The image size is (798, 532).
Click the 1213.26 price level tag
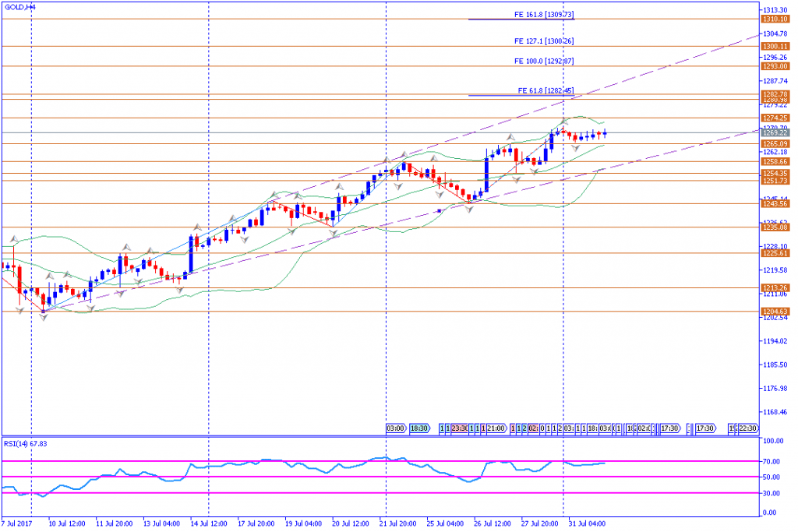[x=775, y=288]
